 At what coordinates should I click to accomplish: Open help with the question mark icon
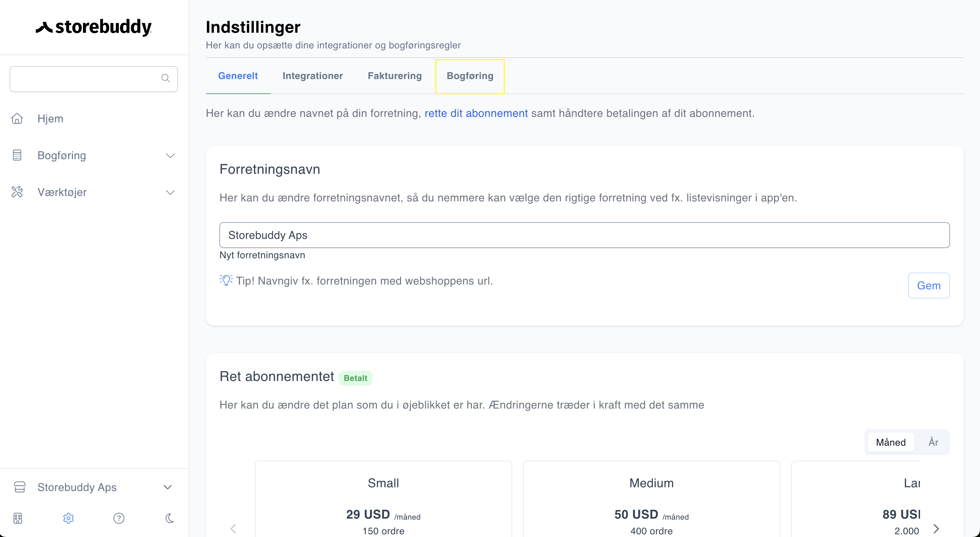pyautogui.click(x=119, y=518)
